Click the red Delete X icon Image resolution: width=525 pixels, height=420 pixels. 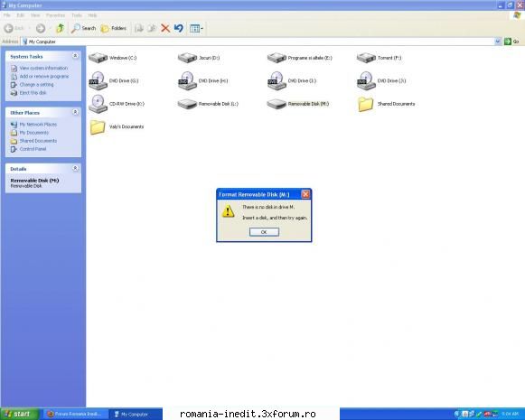click(165, 28)
